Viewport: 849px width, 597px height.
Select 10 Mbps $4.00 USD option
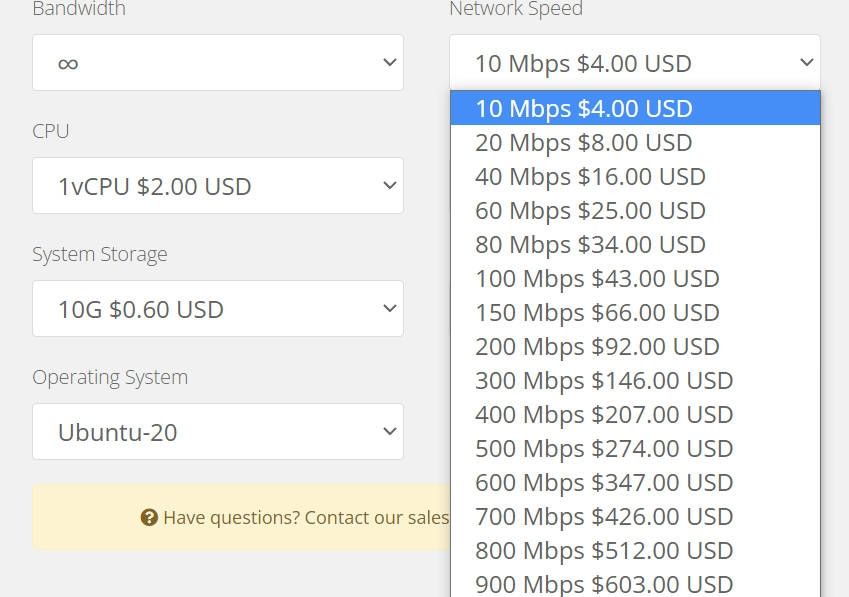pyautogui.click(x=634, y=108)
